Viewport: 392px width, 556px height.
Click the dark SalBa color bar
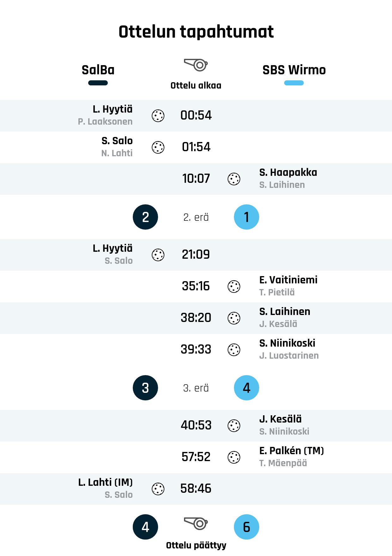98,83
